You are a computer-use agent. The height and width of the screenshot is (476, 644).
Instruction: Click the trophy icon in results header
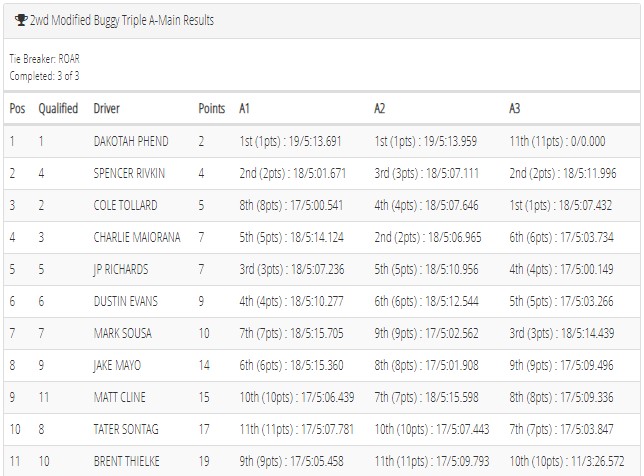[21, 20]
